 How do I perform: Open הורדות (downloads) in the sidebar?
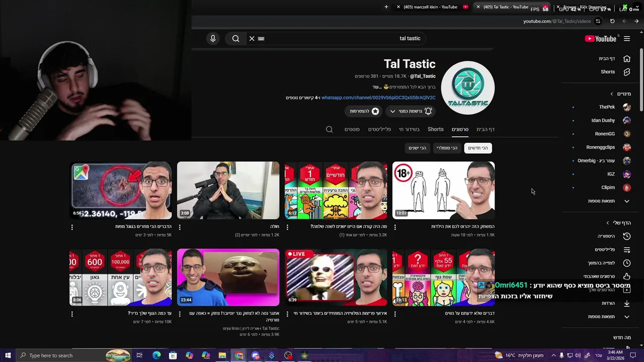[616, 303]
